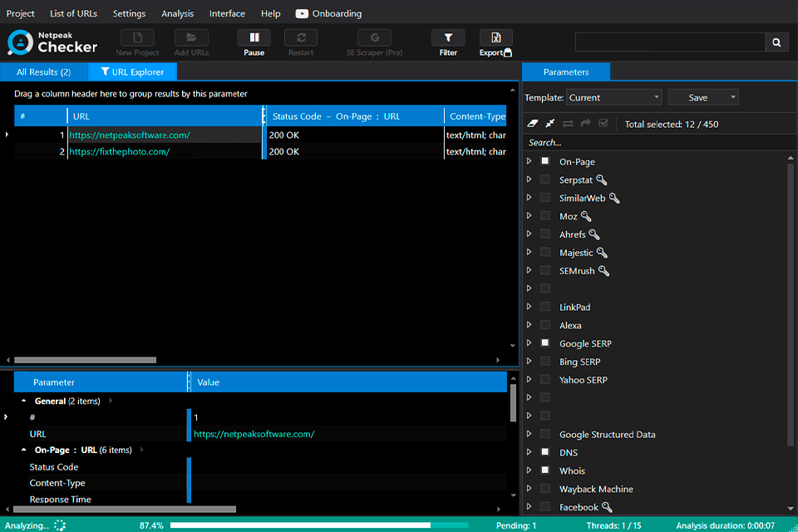Enable the Bing SERP checkbox

click(x=545, y=362)
